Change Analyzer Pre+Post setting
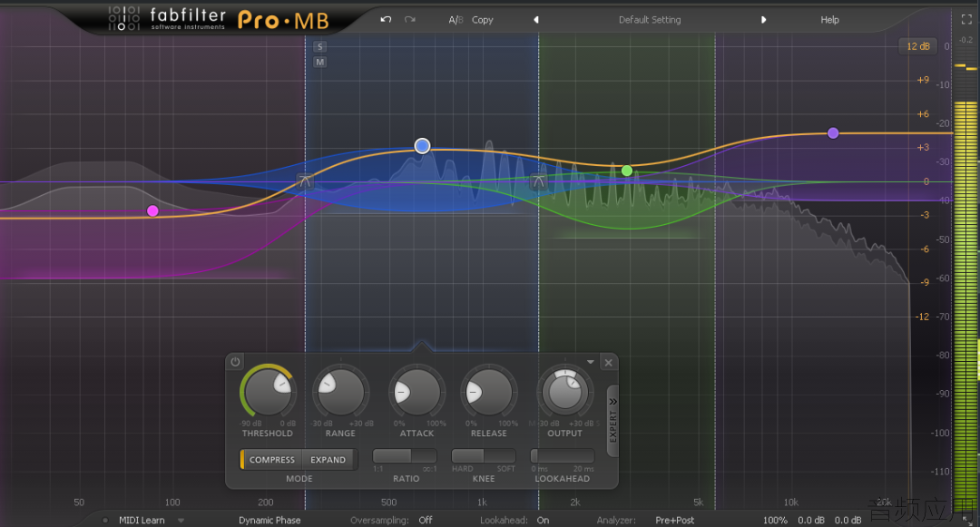This screenshot has height=527, width=980. tap(675, 520)
